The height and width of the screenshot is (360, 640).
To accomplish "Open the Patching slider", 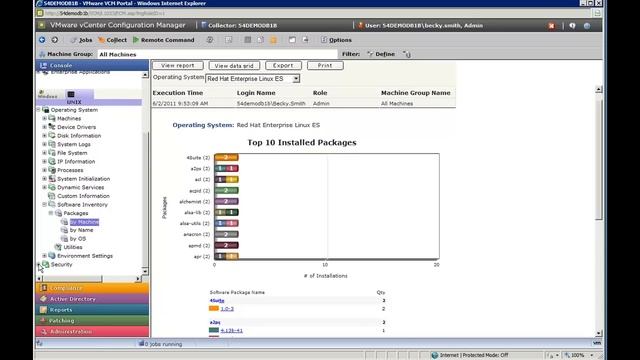I will click(92, 321).
